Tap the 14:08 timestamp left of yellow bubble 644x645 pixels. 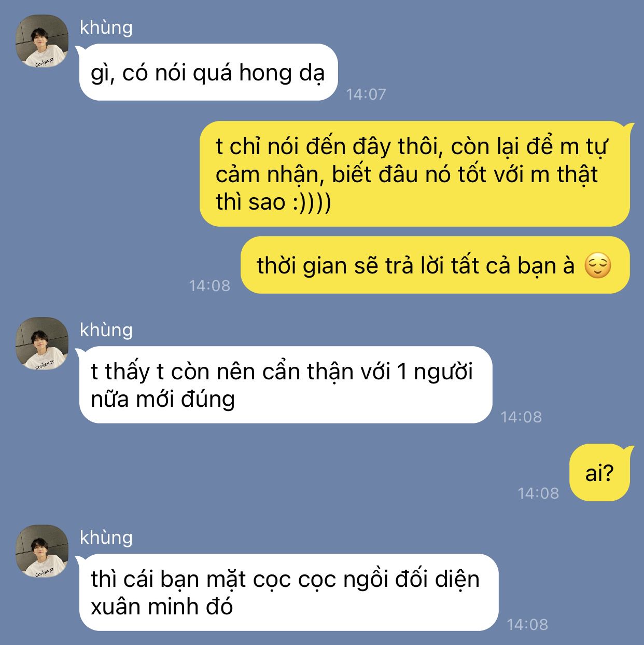(x=209, y=285)
